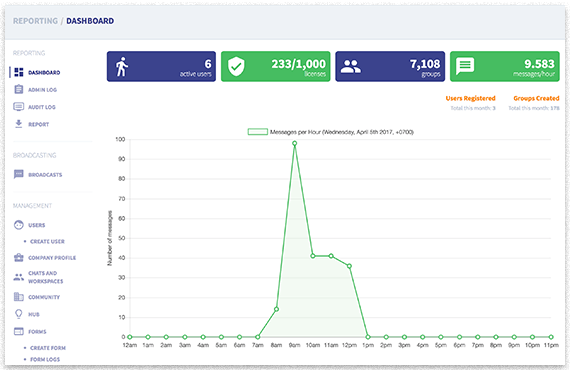
Task: Click the Dashboard breadcrumb title
Action: (90, 21)
